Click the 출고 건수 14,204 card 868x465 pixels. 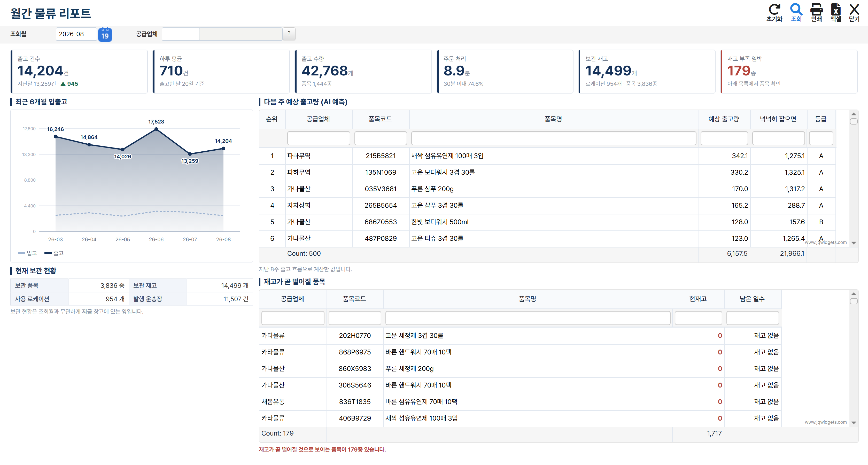point(79,72)
